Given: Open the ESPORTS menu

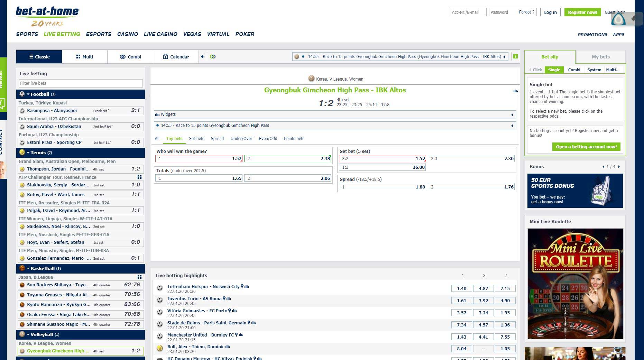Looking at the screenshot, I should [x=99, y=34].
